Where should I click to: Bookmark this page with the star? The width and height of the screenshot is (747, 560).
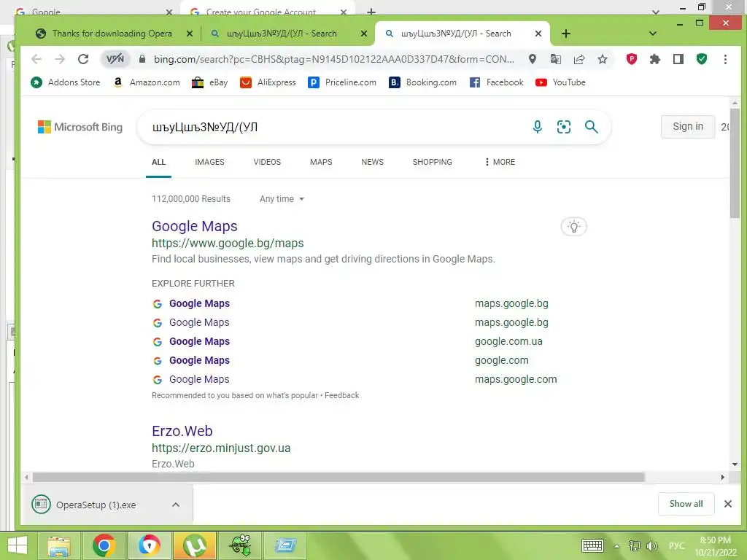pos(603,59)
